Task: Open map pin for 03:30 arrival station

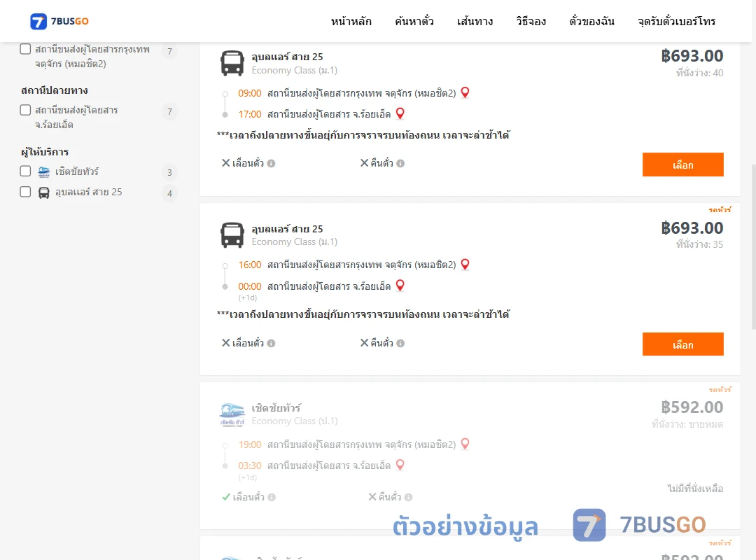Action: pyautogui.click(x=400, y=465)
